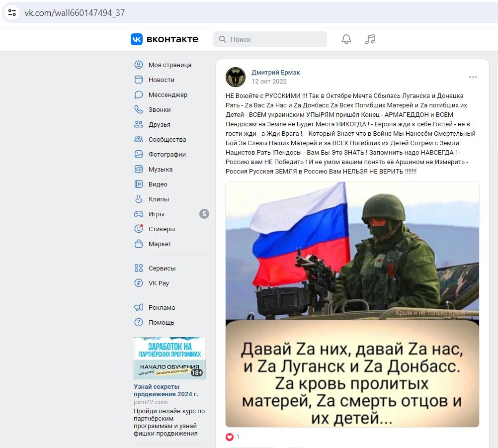The height and width of the screenshot is (448, 498).
Task: Click the author's round avatar
Action: [x=236, y=77]
